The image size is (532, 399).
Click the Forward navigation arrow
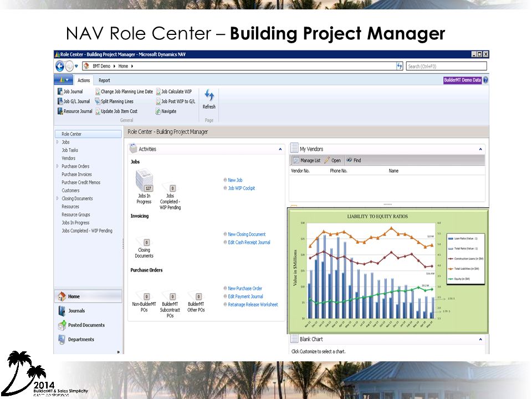[x=69, y=66]
